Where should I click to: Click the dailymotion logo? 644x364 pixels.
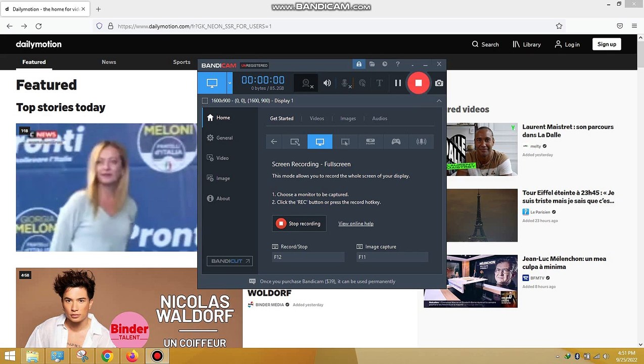click(38, 44)
